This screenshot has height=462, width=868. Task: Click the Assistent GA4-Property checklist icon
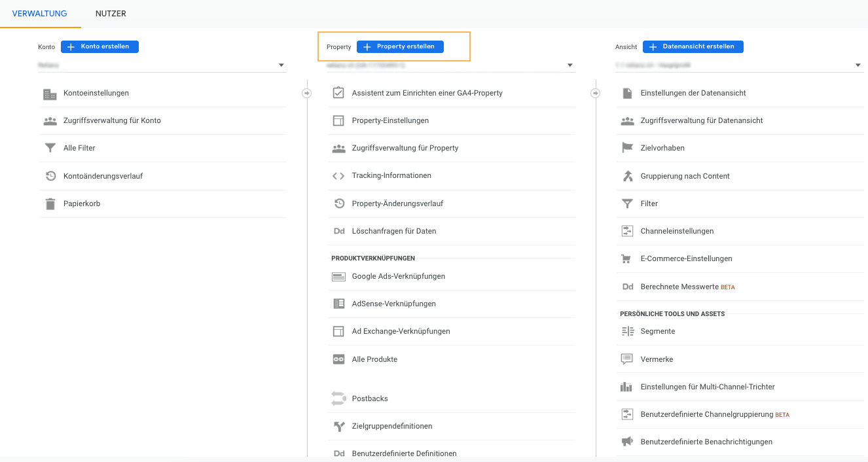tap(338, 93)
